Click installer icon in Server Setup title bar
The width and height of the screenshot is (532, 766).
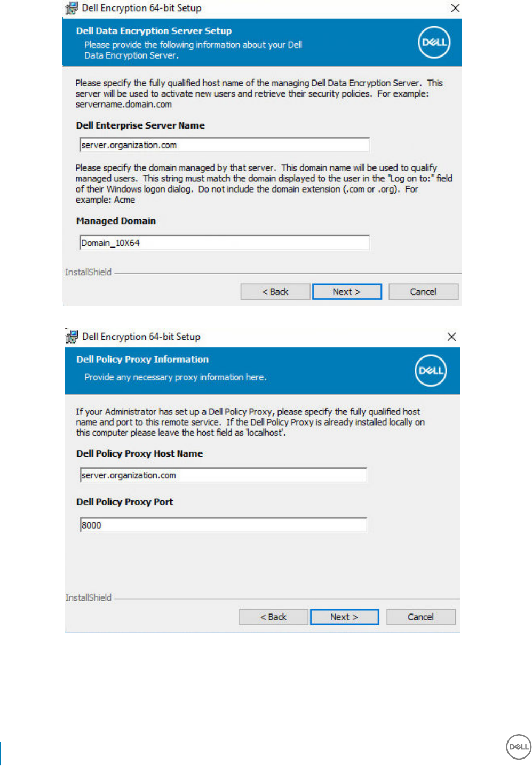click(x=71, y=9)
